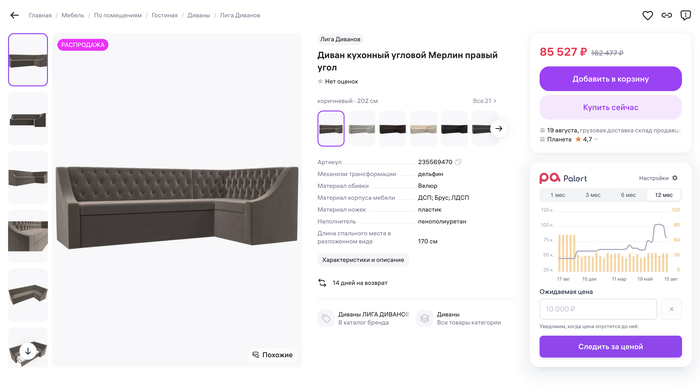Expand the Планета seller rating chevron
This screenshot has height=390, width=700.
pos(596,140)
